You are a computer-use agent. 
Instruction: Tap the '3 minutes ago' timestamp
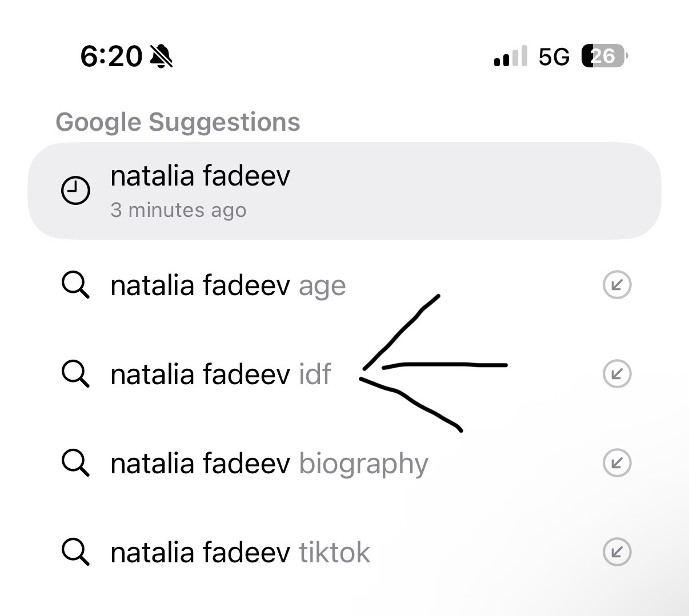178,210
